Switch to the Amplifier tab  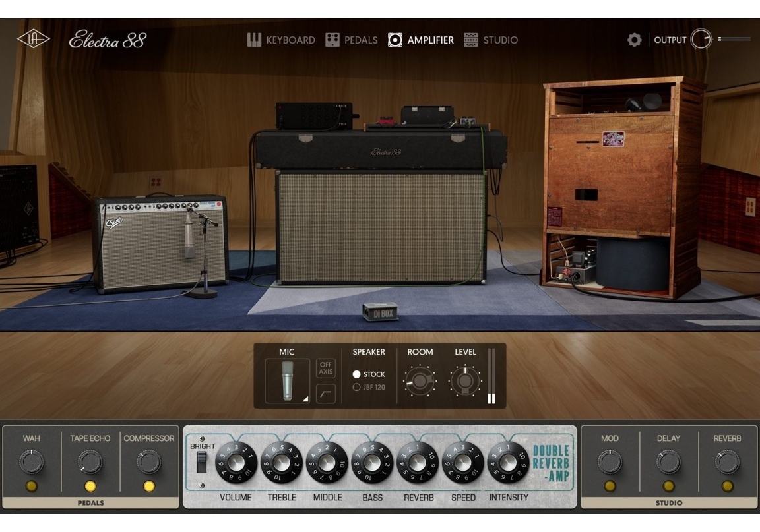[421, 40]
